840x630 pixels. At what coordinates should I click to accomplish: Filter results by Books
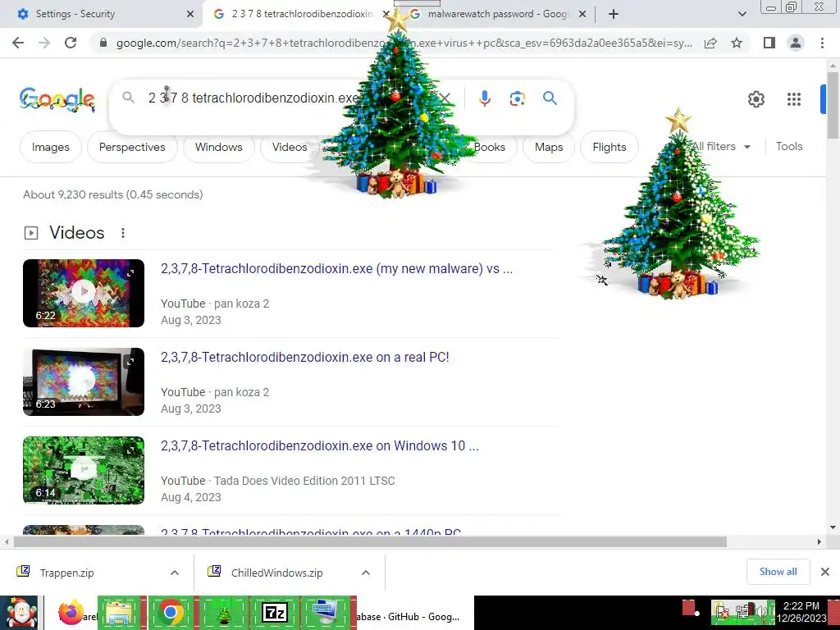(490, 147)
